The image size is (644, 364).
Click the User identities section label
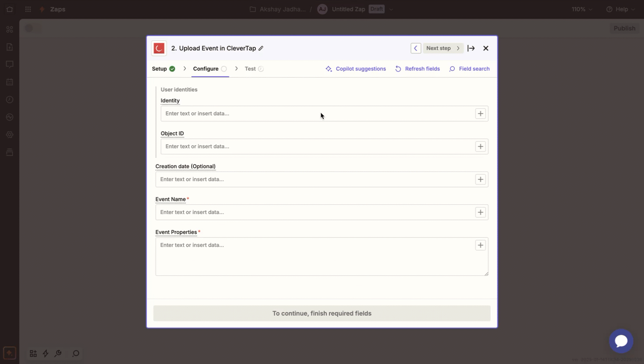(x=179, y=89)
